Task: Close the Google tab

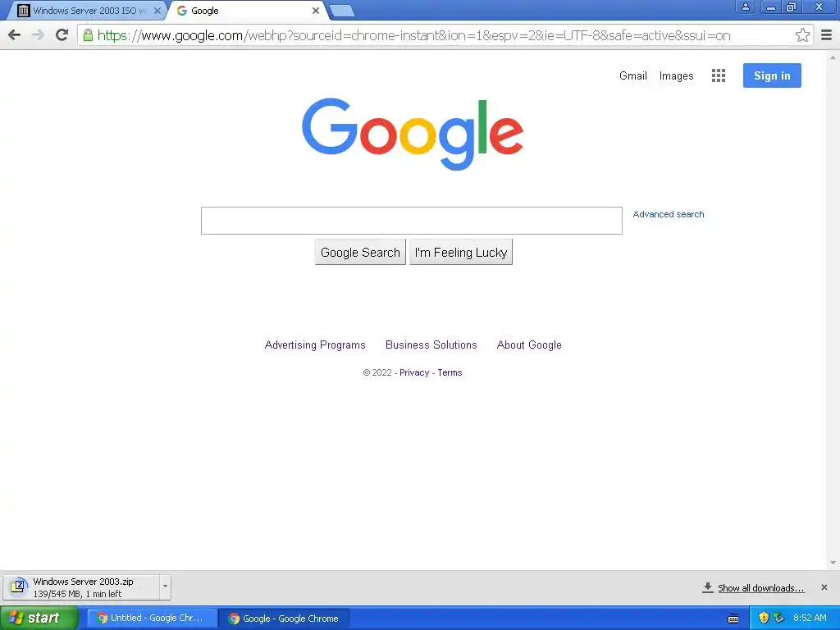Action: (316, 11)
